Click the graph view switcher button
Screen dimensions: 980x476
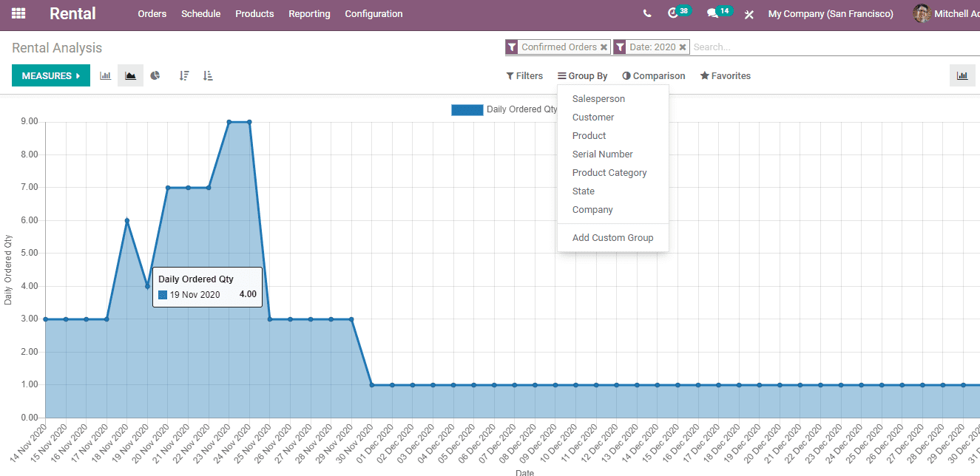pos(962,75)
